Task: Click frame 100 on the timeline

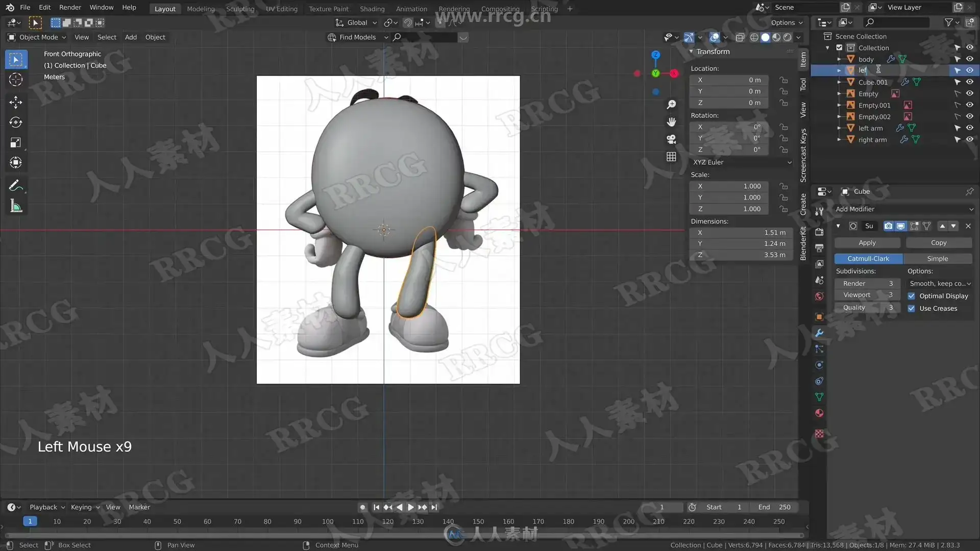Action: click(x=328, y=521)
